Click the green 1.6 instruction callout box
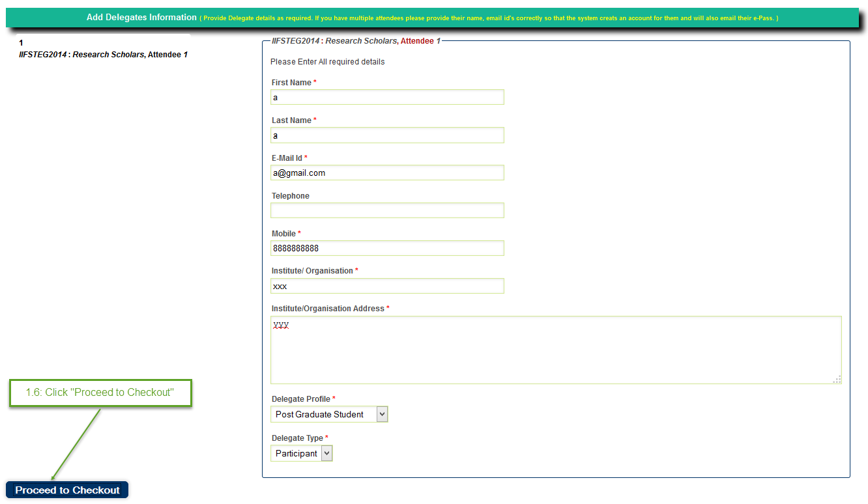Viewport: 868px width, 504px height. coord(100,393)
